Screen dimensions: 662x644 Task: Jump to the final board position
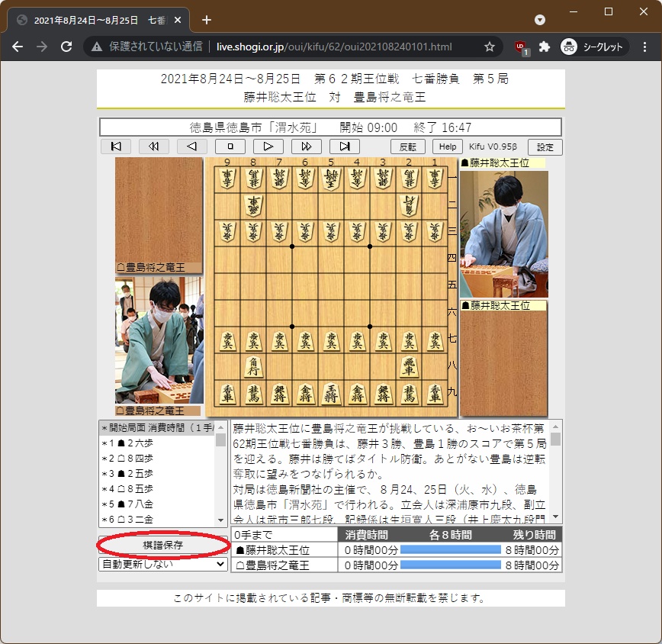(x=344, y=146)
